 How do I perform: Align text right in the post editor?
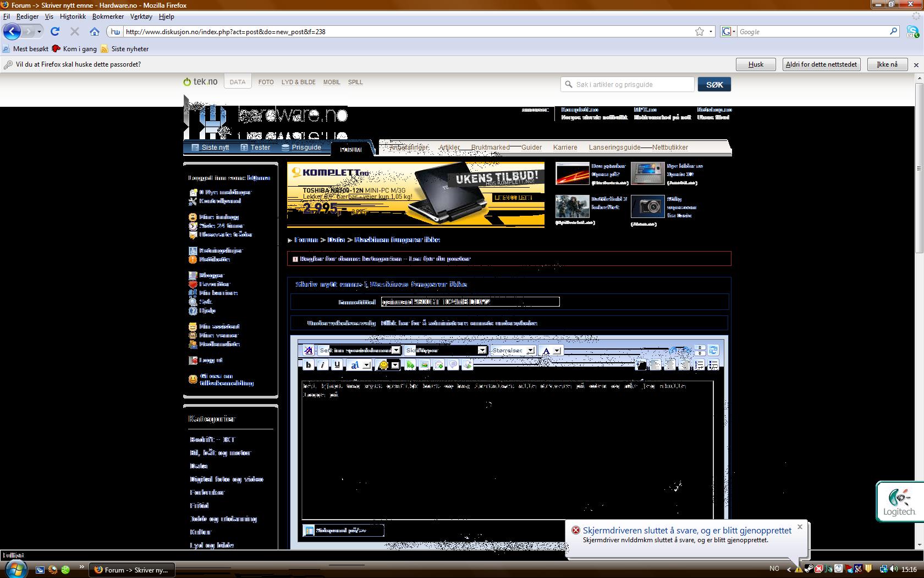(x=684, y=365)
